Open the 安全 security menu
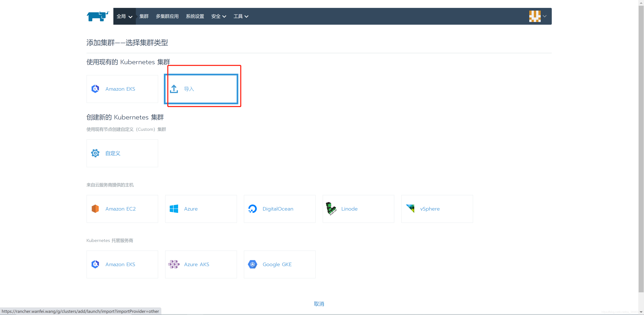This screenshot has height=315, width=644. [219, 16]
